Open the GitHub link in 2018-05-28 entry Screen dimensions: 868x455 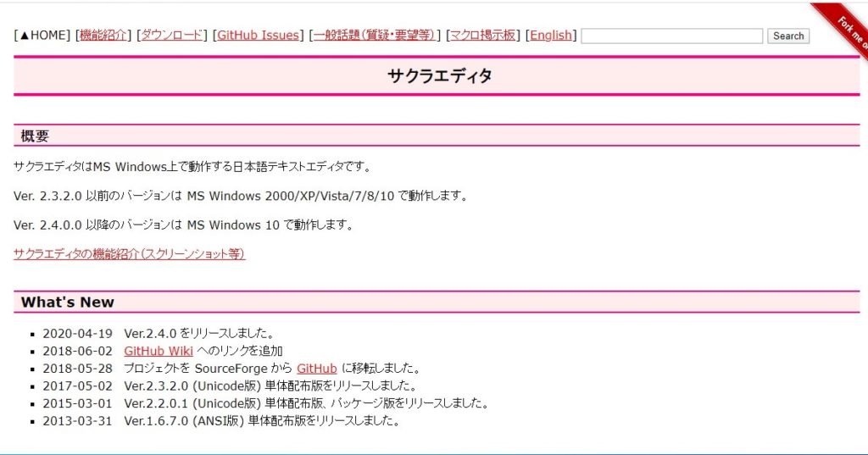tap(317, 369)
